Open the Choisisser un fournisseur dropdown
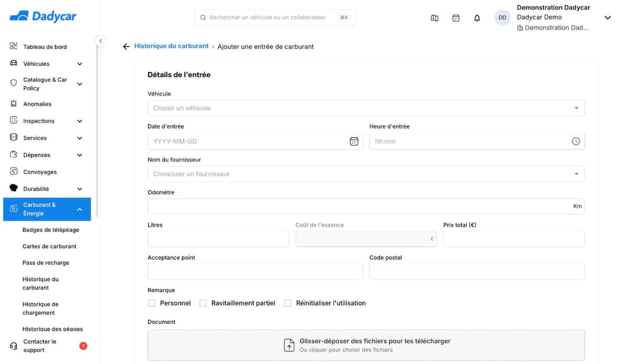 [366, 174]
